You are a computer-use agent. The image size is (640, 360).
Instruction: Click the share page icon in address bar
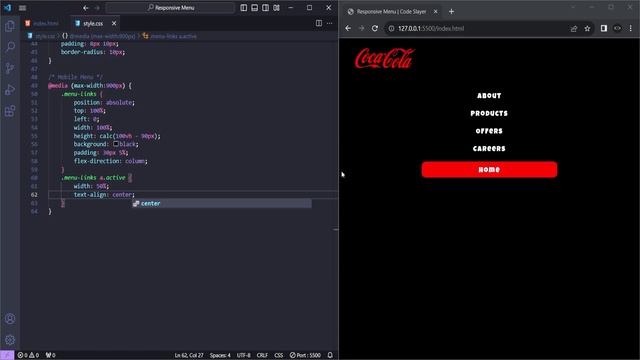(x=574, y=28)
